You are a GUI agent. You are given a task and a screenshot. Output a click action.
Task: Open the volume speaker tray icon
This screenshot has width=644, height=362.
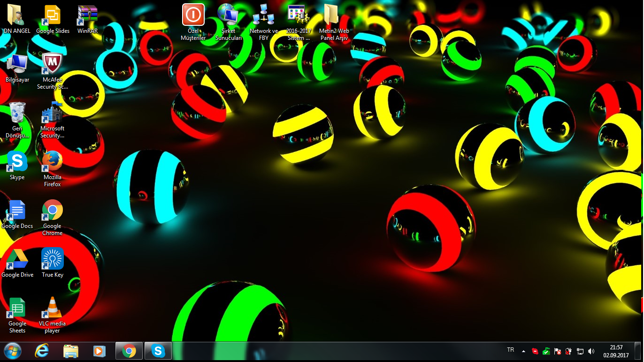click(x=591, y=351)
